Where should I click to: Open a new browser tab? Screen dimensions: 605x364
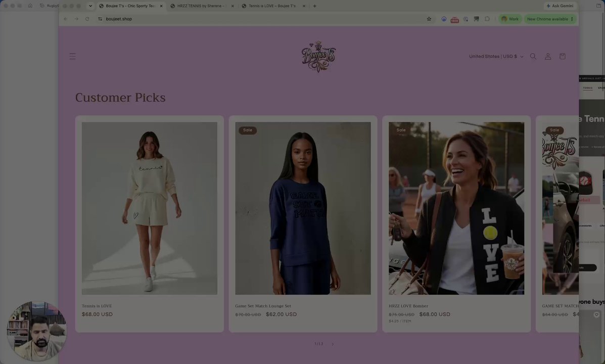point(314,6)
